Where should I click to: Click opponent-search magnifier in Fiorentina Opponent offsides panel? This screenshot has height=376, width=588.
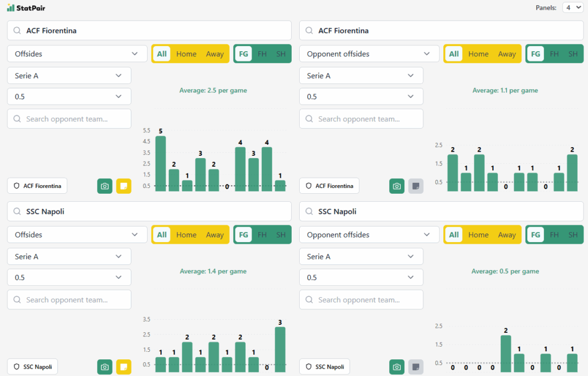(x=309, y=118)
